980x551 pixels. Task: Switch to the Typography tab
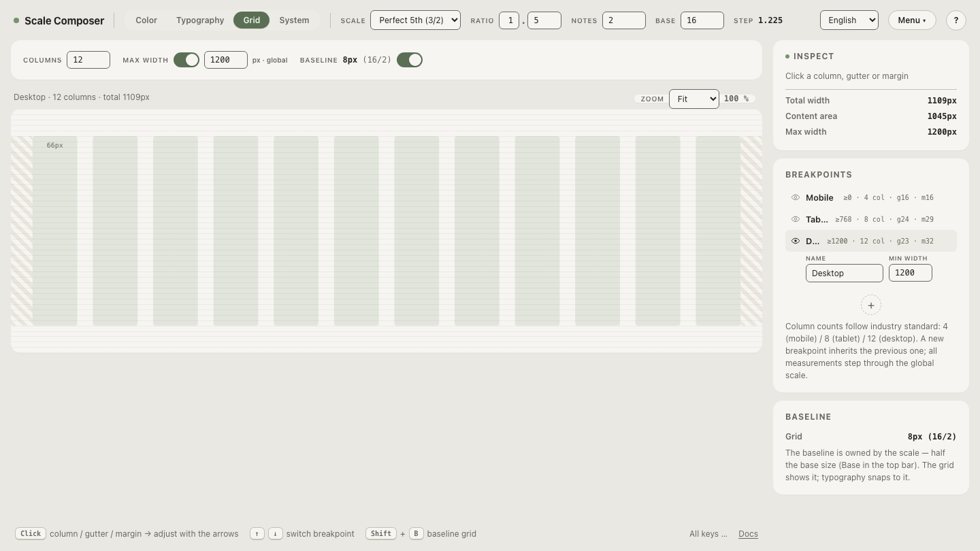click(200, 20)
